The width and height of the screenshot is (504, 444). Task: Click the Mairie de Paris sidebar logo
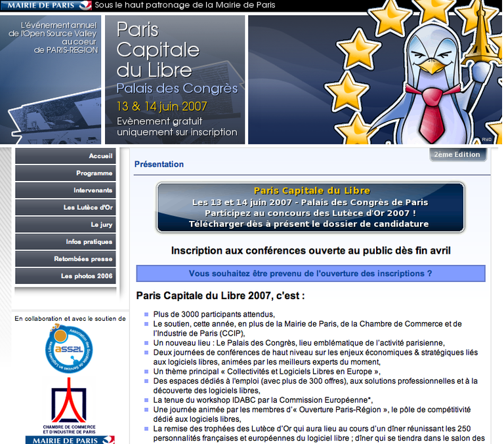70,440
